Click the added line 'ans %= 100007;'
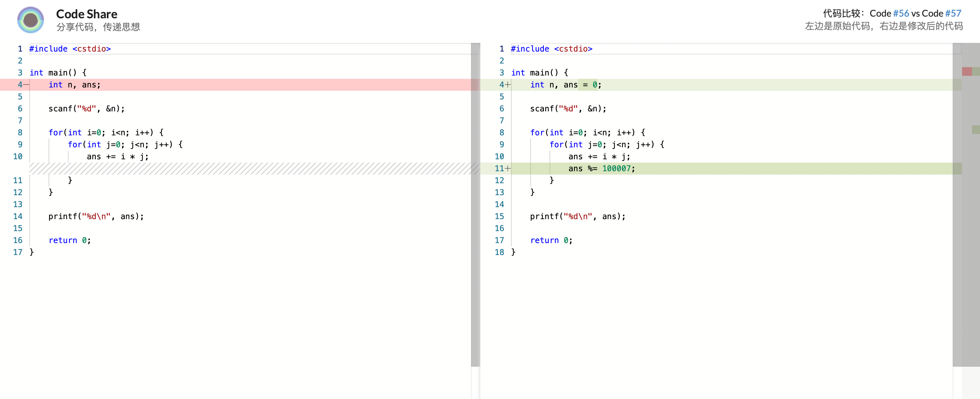This screenshot has height=399, width=980. (x=601, y=169)
